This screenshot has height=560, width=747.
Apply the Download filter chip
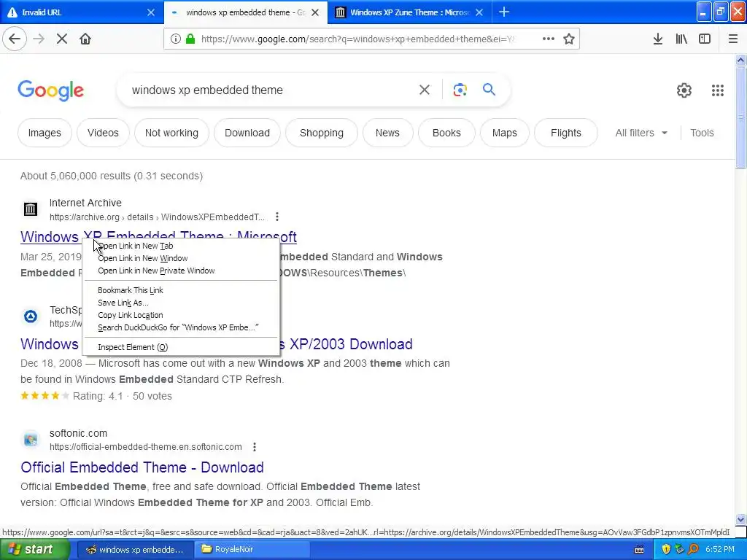pos(247,133)
